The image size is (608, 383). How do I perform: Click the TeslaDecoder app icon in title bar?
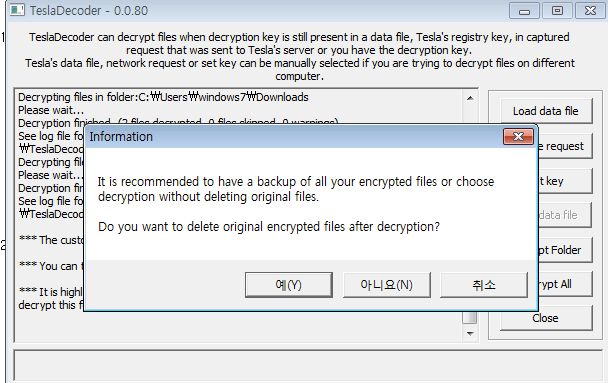click(x=17, y=10)
